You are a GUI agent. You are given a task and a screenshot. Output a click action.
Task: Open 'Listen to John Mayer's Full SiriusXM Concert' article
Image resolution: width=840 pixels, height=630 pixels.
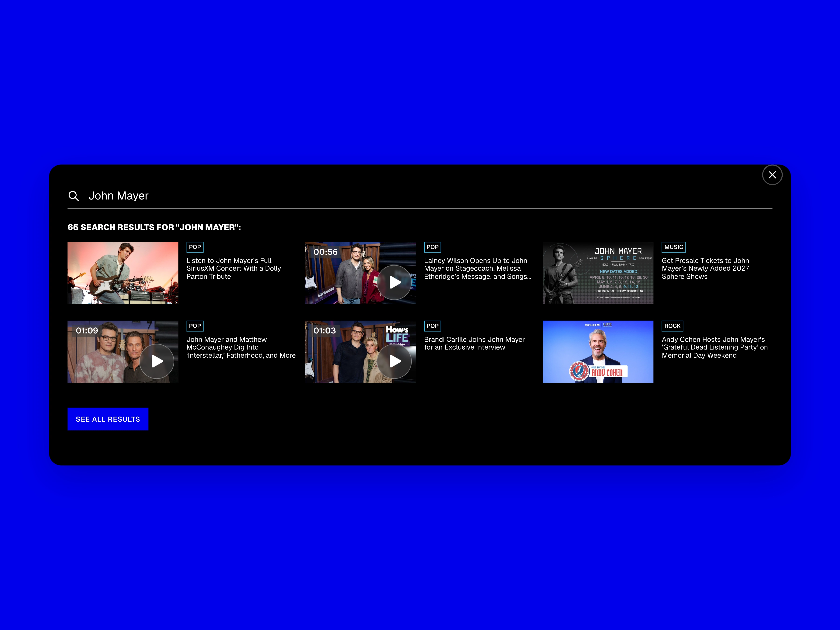pos(234,269)
